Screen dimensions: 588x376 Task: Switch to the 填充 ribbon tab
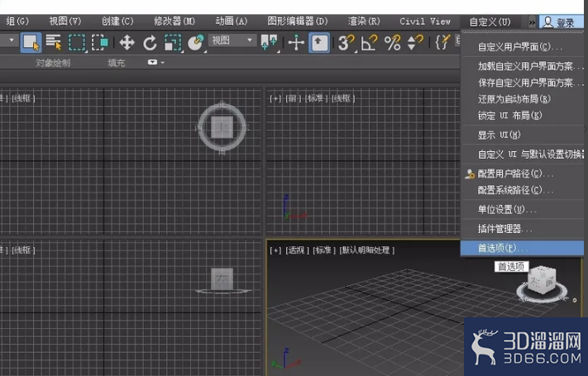coord(117,63)
